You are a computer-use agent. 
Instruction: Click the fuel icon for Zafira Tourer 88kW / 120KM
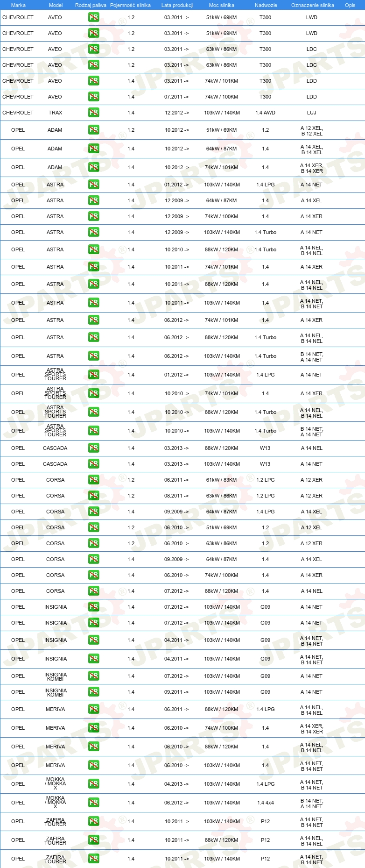pyautogui.click(x=94, y=840)
